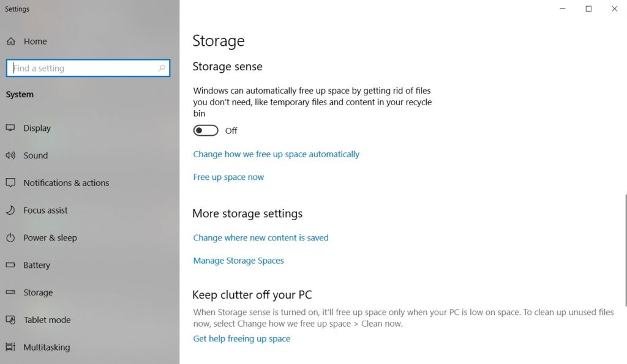This screenshot has height=364, width=627.
Task: Click Manage Storage Spaces
Action: pyautogui.click(x=238, y=260)
